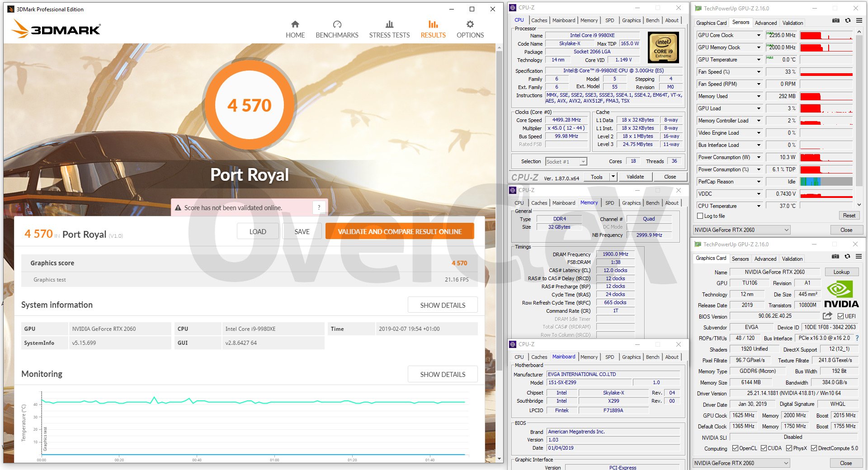Screen dimensions: 868x470
Task: Go to the 3DMark Home icon
Action: tap(295, 24)
